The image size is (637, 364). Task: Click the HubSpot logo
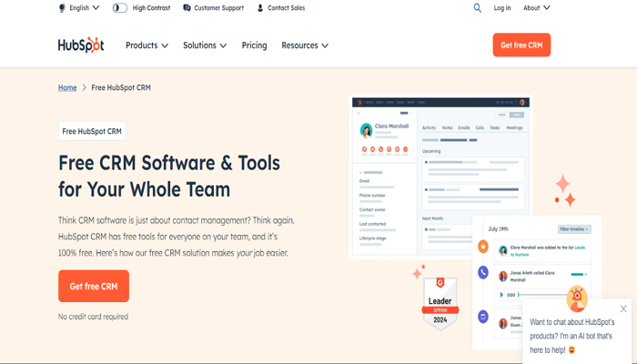click(x=81, y=45)
